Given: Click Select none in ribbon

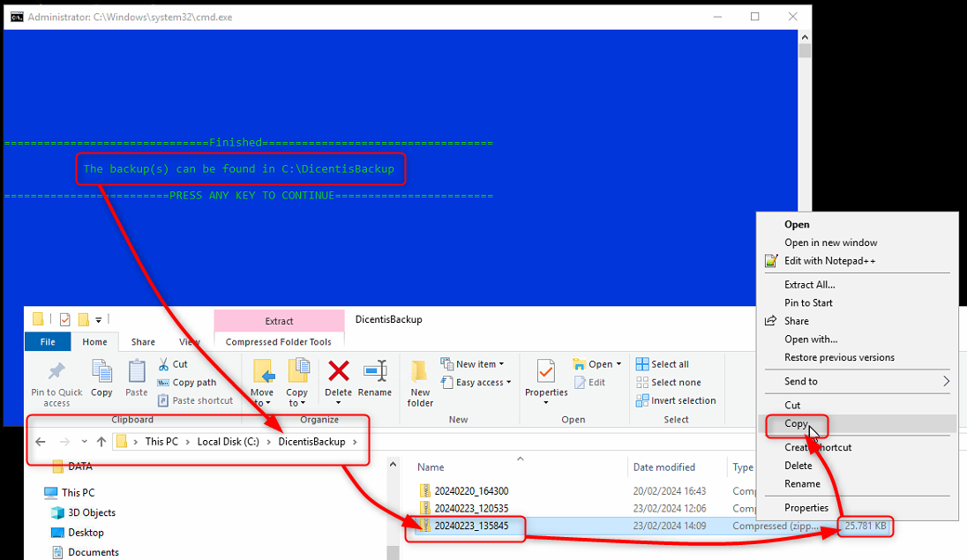Looking at the screenshot, I should click(669, 383).
